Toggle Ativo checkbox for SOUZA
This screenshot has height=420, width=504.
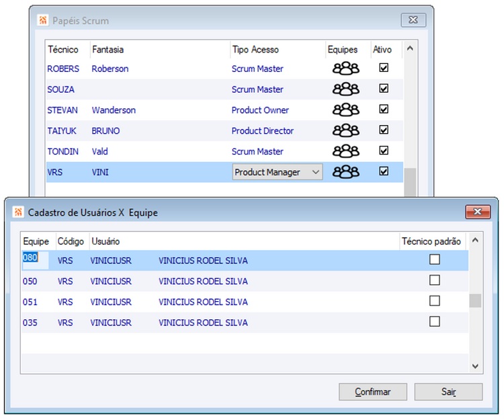384,89
